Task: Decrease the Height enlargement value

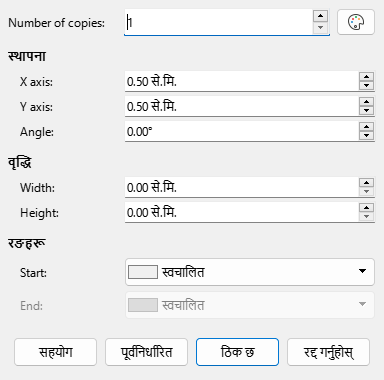Action: tap(366, 217)
